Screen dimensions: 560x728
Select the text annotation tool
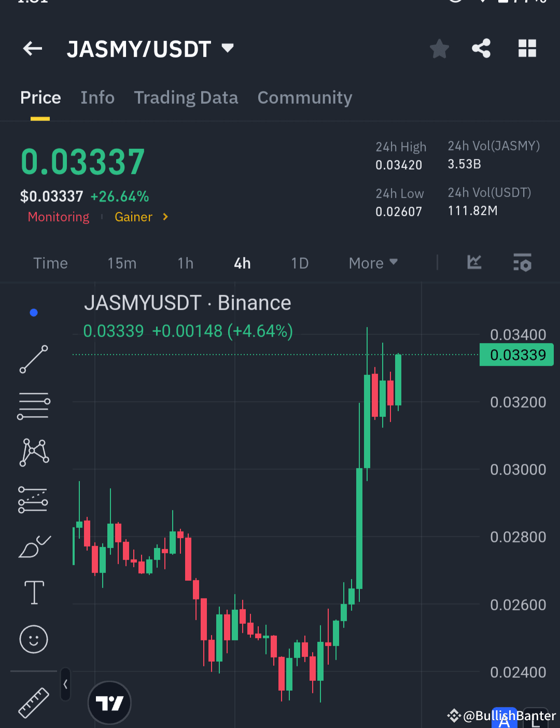[33, 592]
